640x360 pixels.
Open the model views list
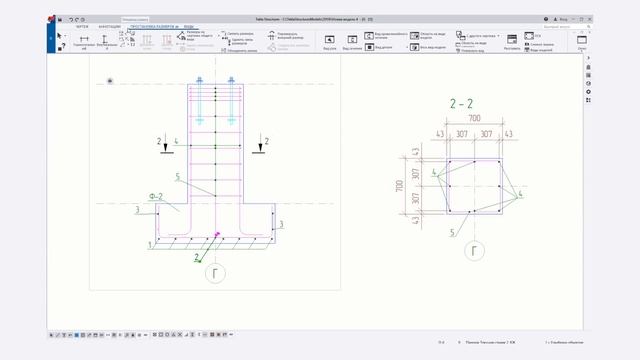(538, 50)
